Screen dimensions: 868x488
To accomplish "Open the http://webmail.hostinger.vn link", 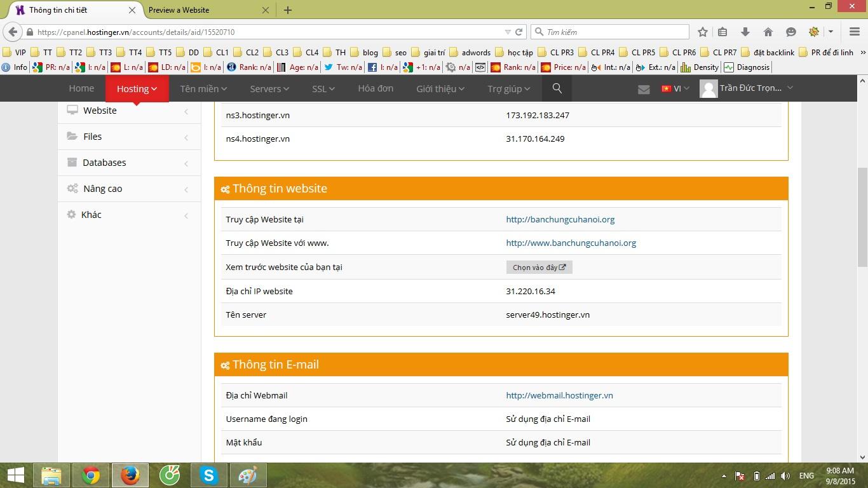I will point(559,395).
